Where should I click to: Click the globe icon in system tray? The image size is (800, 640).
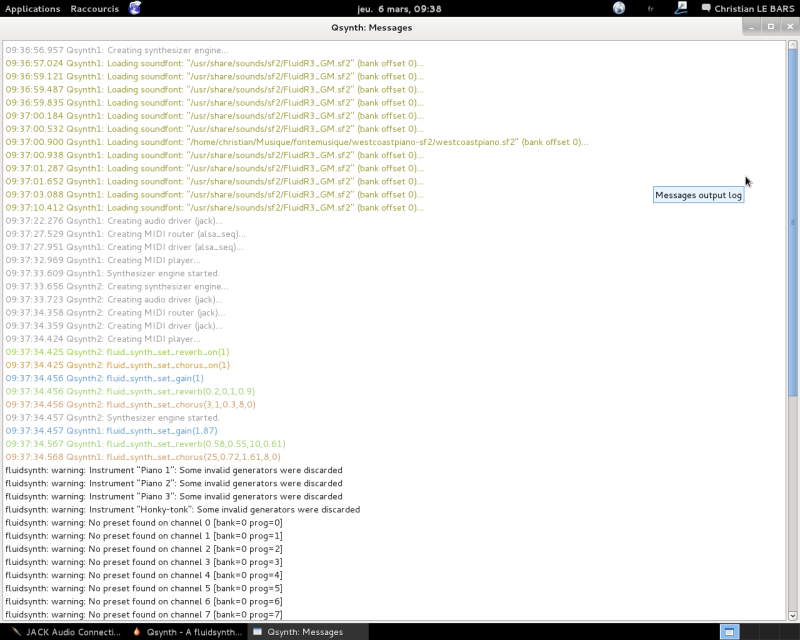point(619,8)
